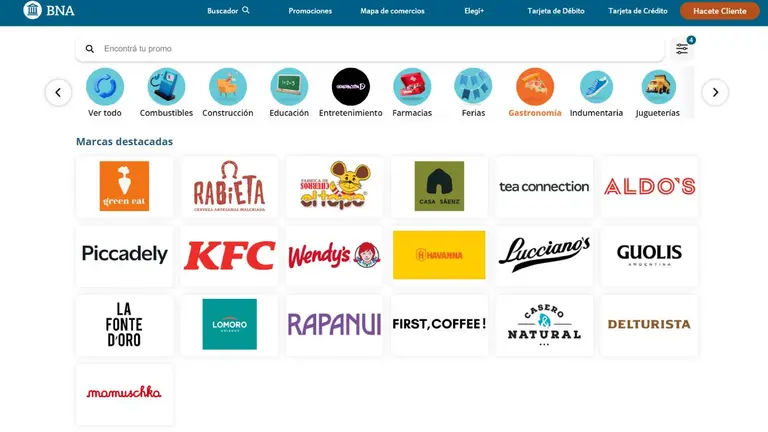Show previous categories with left arrow
The width and height of the screenshot is (768, 432).
pos(58,92)
